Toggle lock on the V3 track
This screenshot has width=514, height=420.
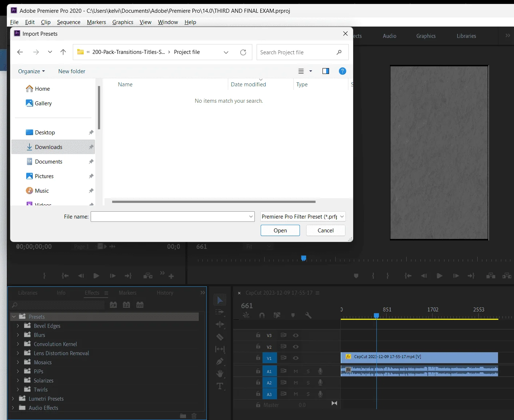[x=258, y=335]
